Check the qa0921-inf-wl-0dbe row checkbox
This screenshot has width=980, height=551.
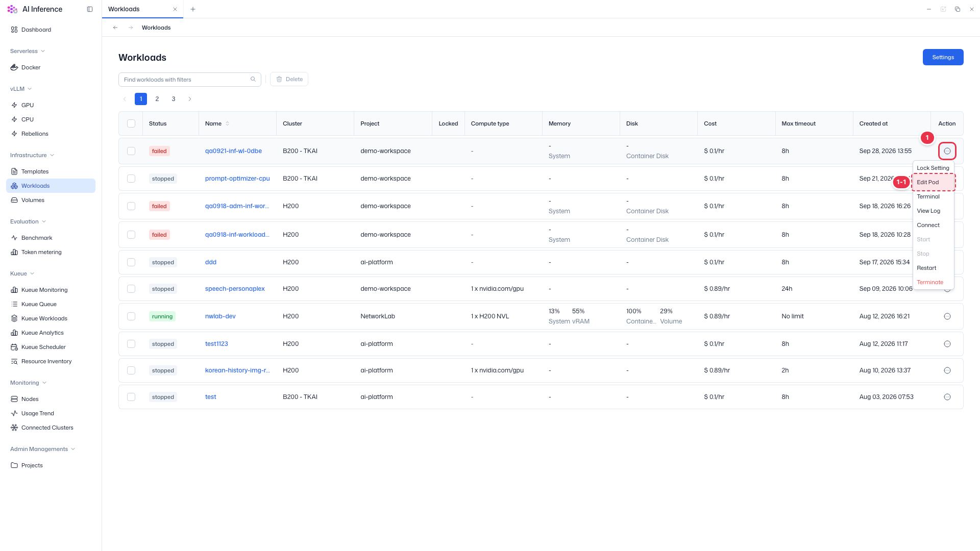(131, 151)
